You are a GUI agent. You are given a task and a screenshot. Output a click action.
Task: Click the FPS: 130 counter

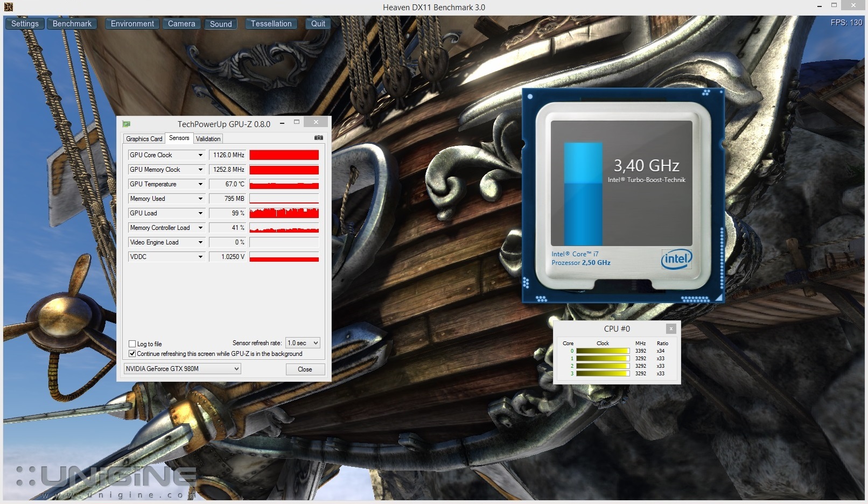[846, 23]
